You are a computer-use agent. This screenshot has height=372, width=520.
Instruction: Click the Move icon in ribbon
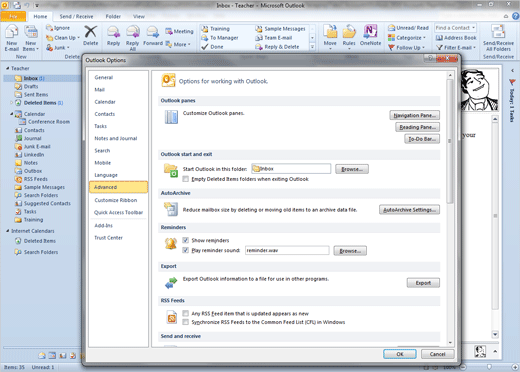coord(330,32)
